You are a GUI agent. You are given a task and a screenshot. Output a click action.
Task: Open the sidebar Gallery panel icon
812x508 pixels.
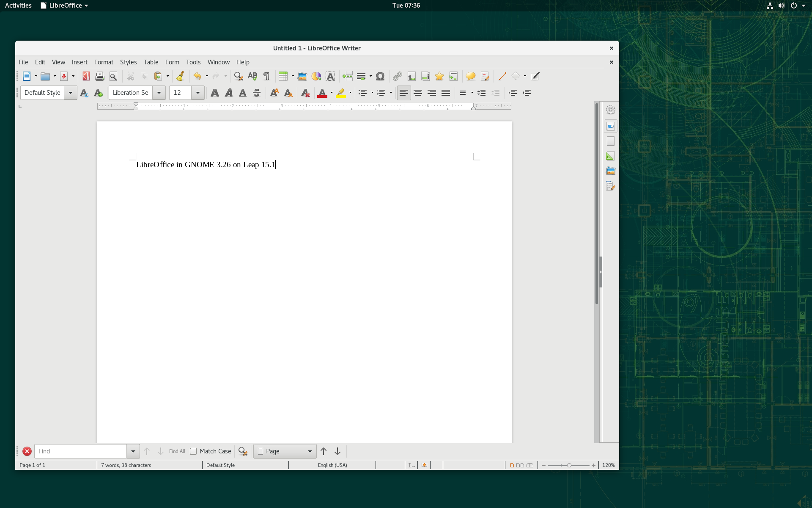pos(610,171)
